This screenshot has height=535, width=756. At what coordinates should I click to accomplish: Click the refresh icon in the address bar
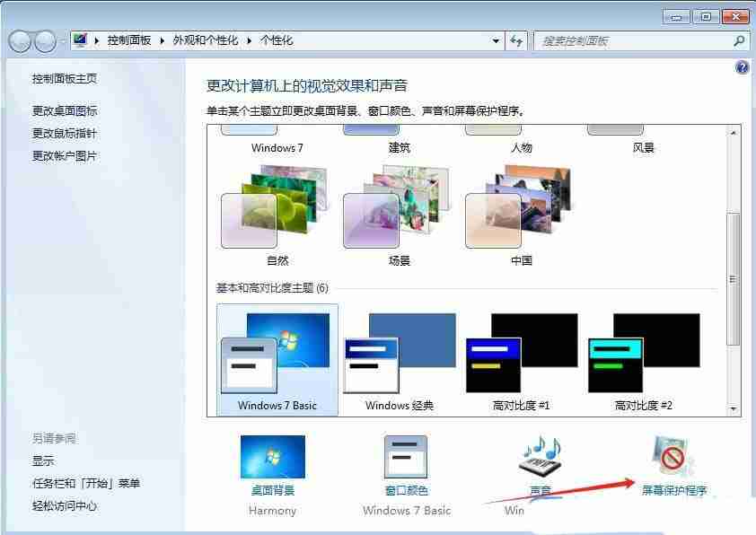[516, 40]
